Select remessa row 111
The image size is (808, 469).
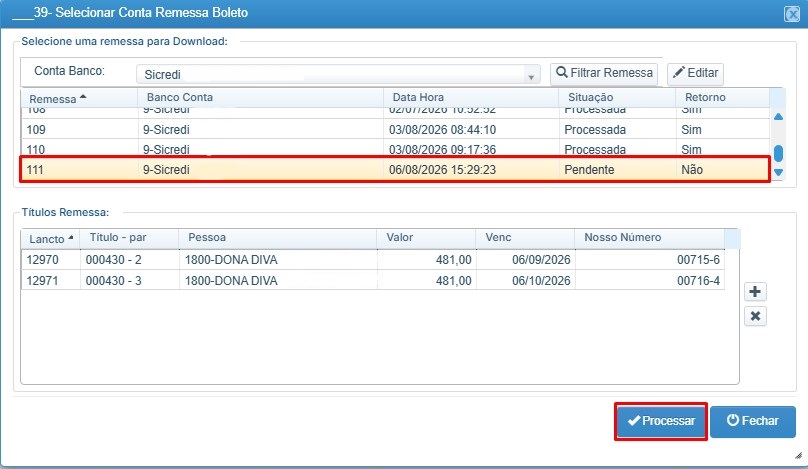tap(395, 170)
